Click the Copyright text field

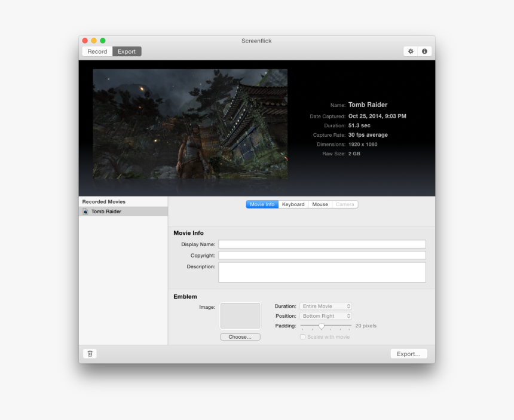point(322,255)
